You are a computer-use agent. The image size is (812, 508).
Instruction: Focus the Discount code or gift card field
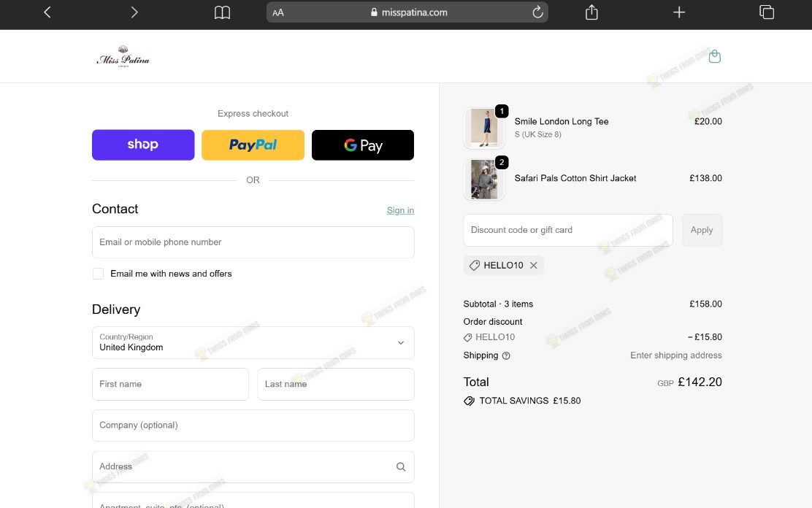click(x=567, y=230)
